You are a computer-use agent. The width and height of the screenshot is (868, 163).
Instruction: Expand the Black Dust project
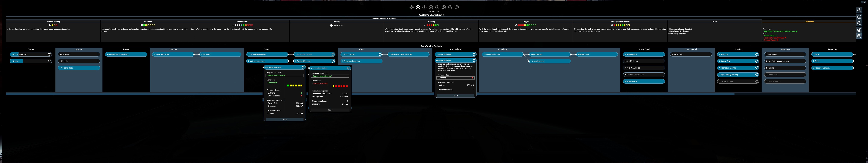[x=79, y=54]
